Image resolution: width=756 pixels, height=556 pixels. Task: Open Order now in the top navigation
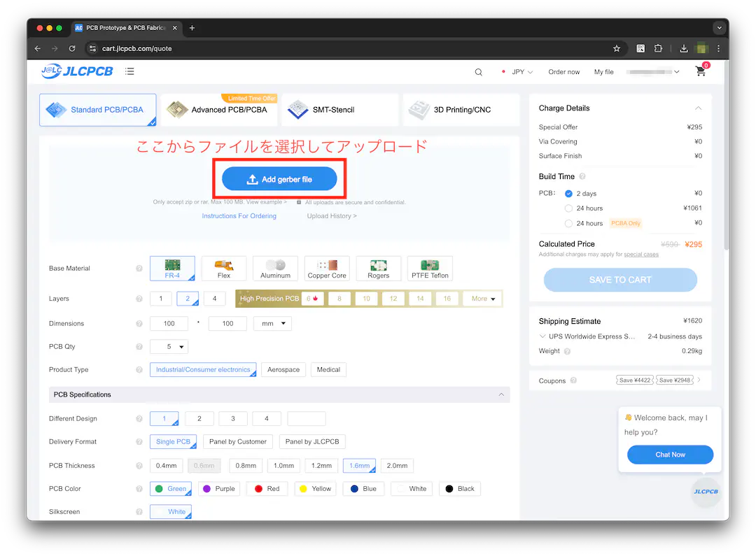pos(564,72)
